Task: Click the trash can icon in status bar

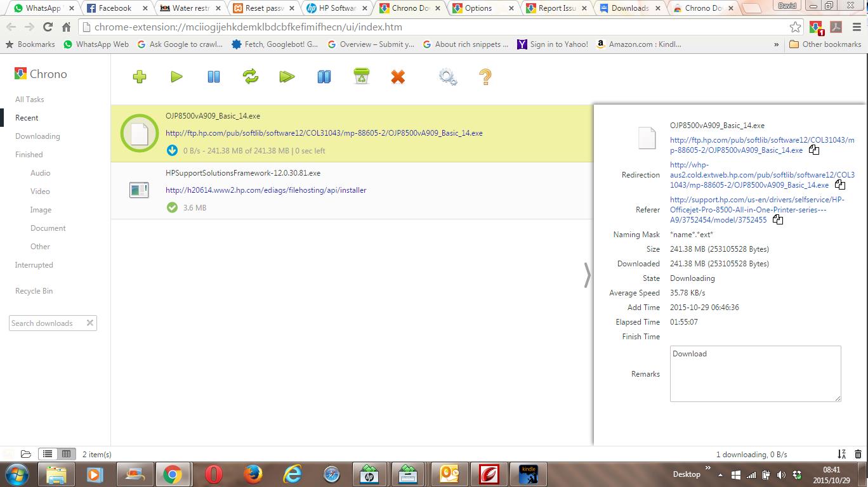Action: tap(858, 454)
